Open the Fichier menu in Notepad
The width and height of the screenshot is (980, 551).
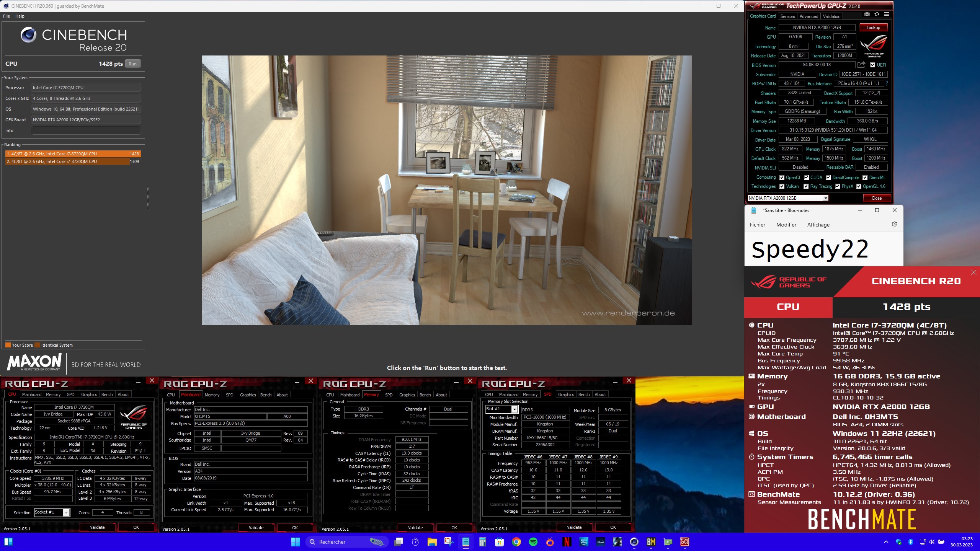coord(757,225)
